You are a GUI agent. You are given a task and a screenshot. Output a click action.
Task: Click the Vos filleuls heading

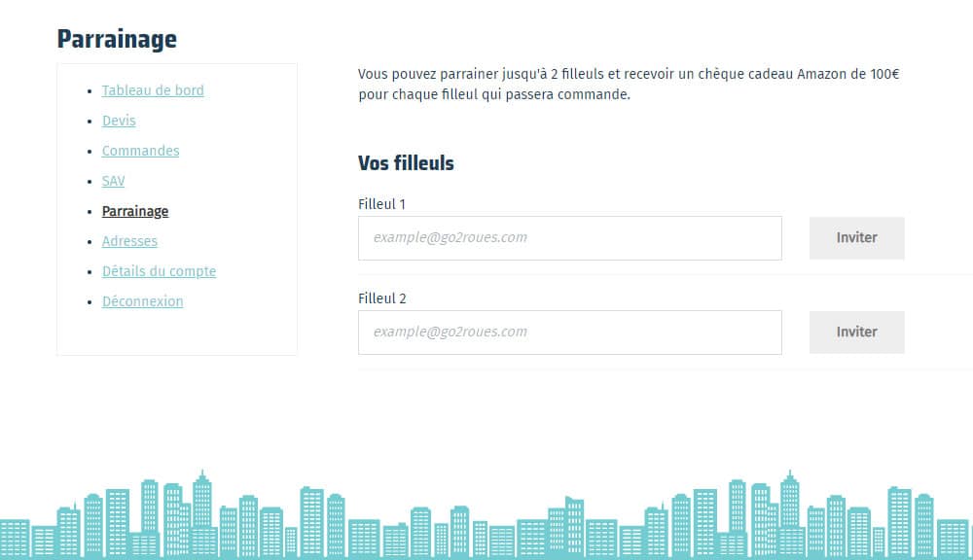[x=406, y=163]
